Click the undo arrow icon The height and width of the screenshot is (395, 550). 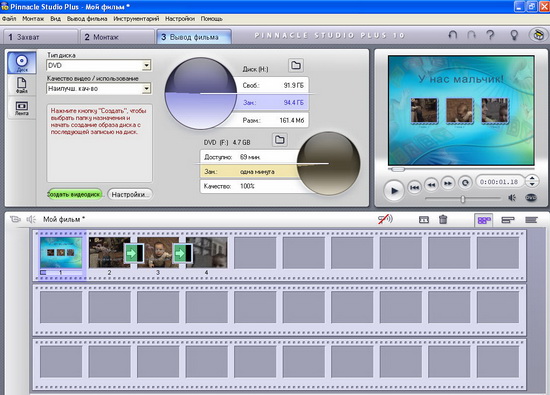tap(453, 35)
